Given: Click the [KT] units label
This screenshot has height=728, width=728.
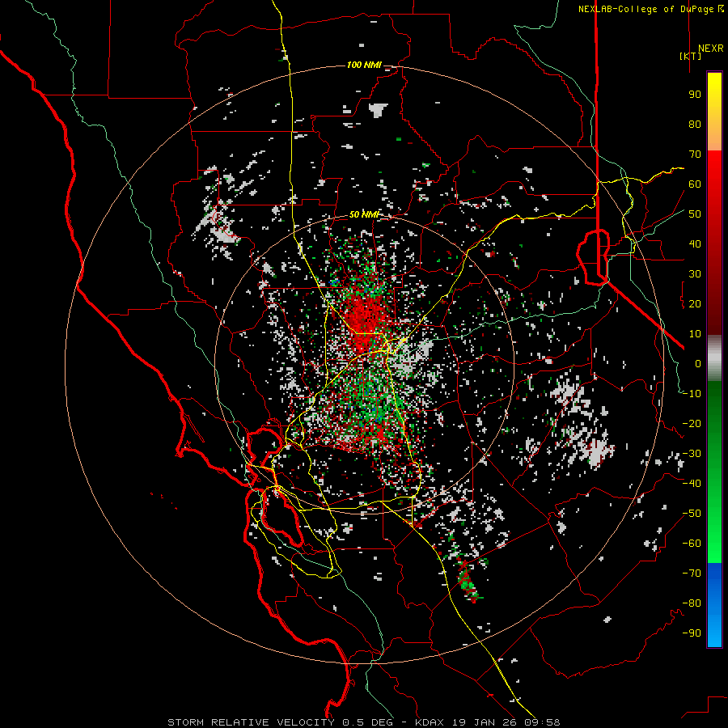Looking at the screenshot, I should pyautogui.click(x=690, y=56).
